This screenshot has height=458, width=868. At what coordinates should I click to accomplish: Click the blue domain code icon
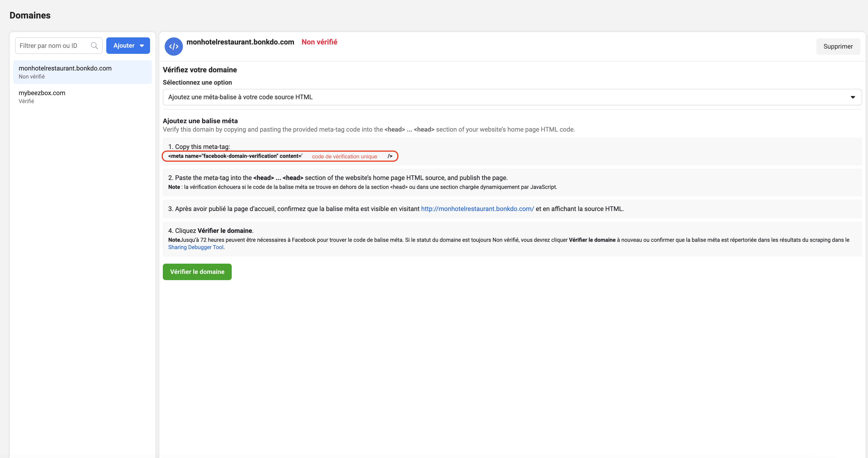(x=174, y=47)
